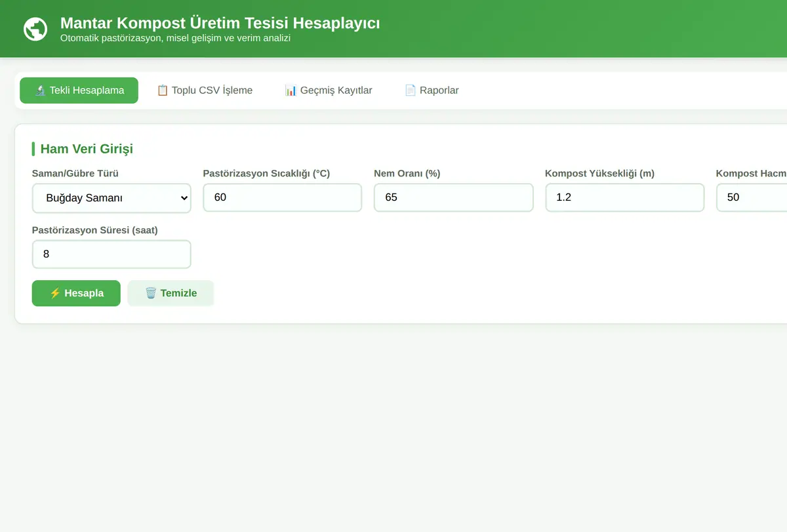Click into the Kompost Yüksekliği field
The height and width of the screenshot is (532, 787).
[625, 197]
